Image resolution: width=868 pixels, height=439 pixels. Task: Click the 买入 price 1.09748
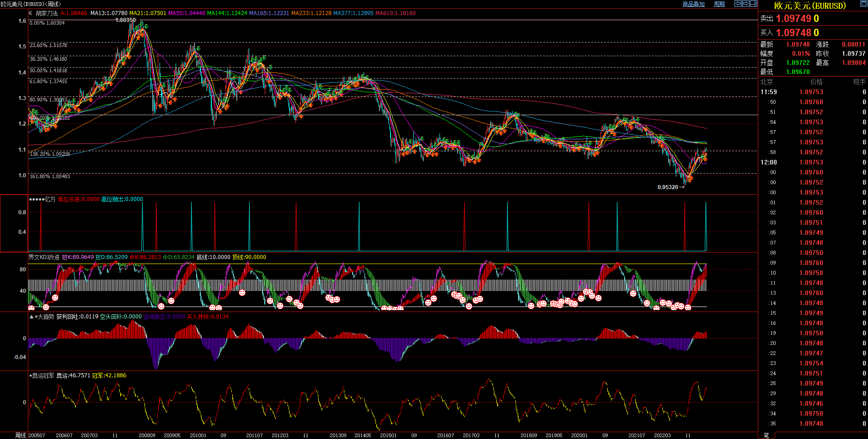click(x=793, y=32)
